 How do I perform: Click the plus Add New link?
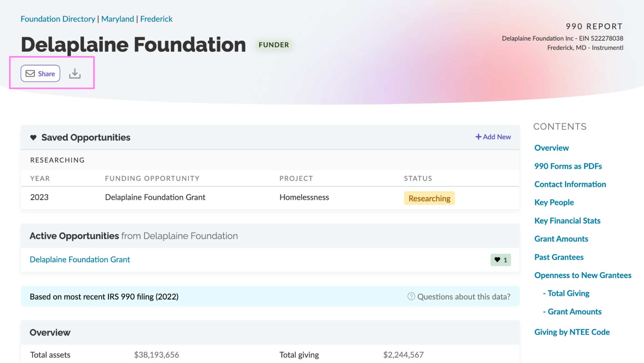click(x=493, y=137)
